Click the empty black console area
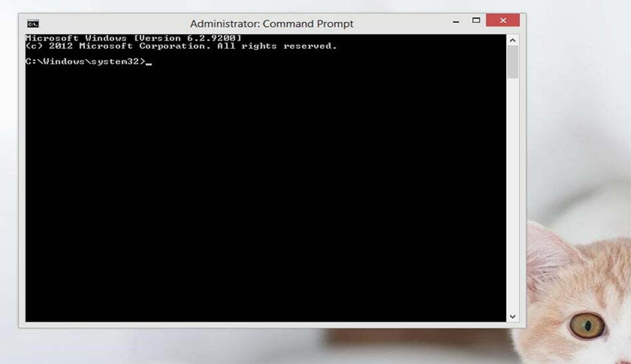Image resolution: width=631 pixels, height=364 pixels. click(266, 193)
